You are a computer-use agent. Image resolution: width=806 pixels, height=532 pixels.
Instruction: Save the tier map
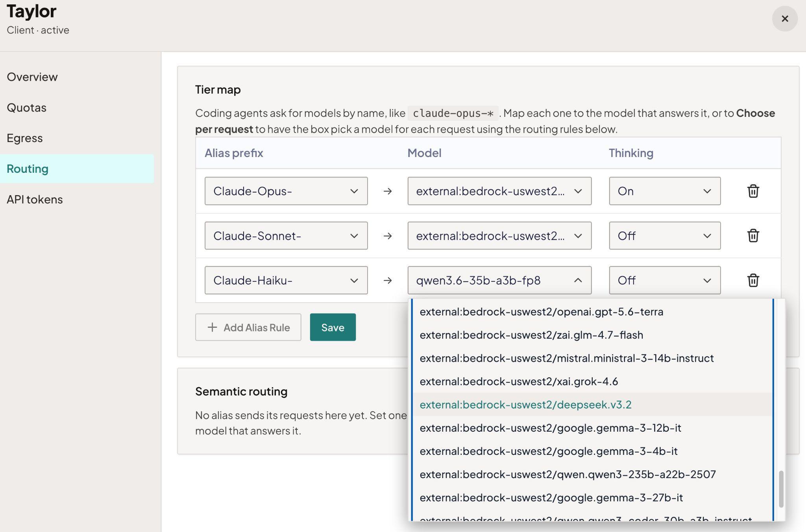click(x=333, y=327)
